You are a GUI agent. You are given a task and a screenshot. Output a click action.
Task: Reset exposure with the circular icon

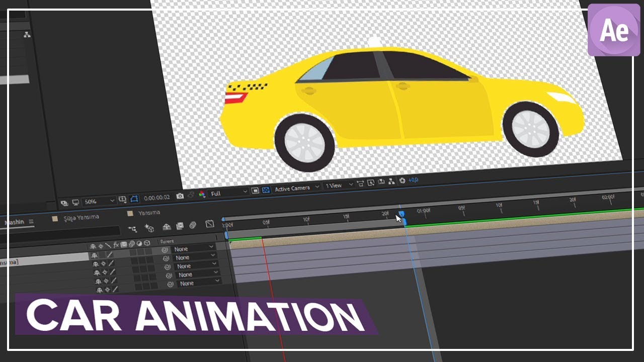pyautogui.click(x=402, y=180)
